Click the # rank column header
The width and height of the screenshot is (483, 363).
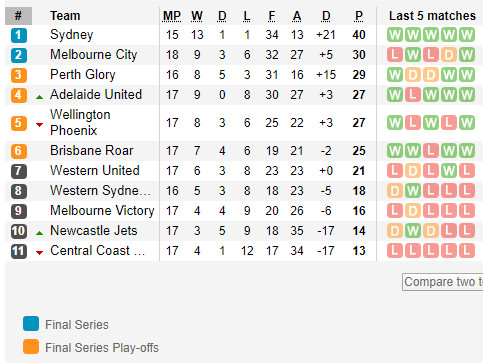click(18, 16)
